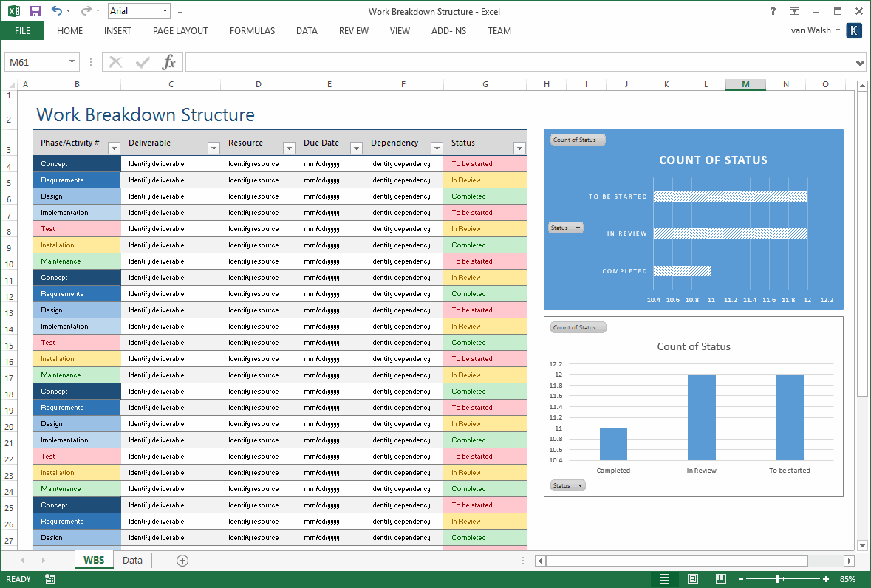871x588 pixels.
Task: Open Excel Help via the question mark icon
Action: (x=772, y=12)
